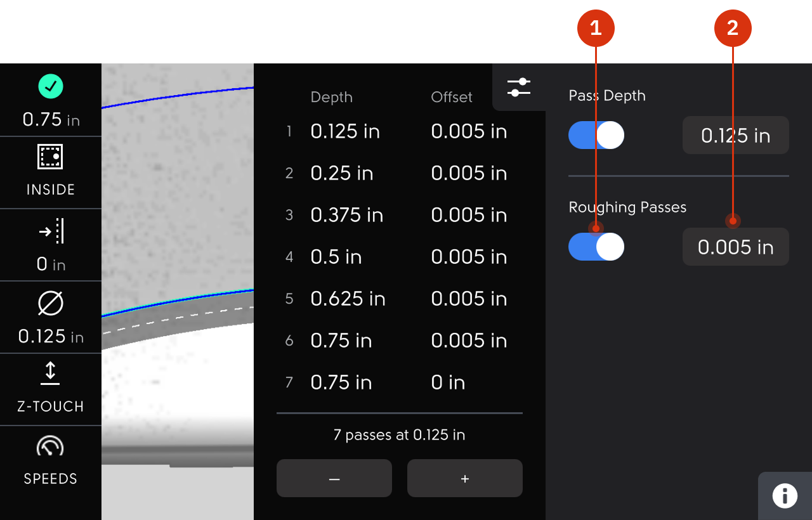
Task: Tap the info icon in the bottom corner
Action: pyautogui.click(x=785, y=495)
